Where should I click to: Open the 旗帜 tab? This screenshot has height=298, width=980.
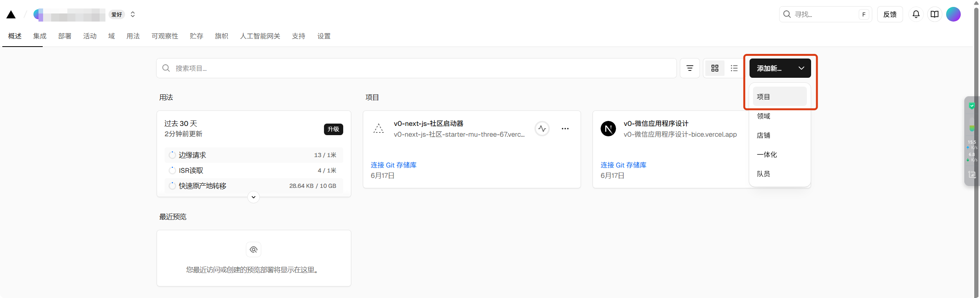[222, 36]
